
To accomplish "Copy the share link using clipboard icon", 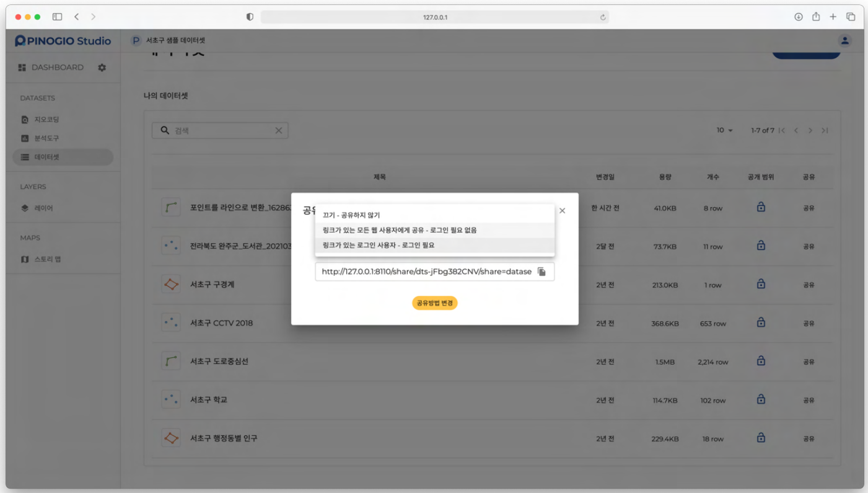I will [541, 272].
